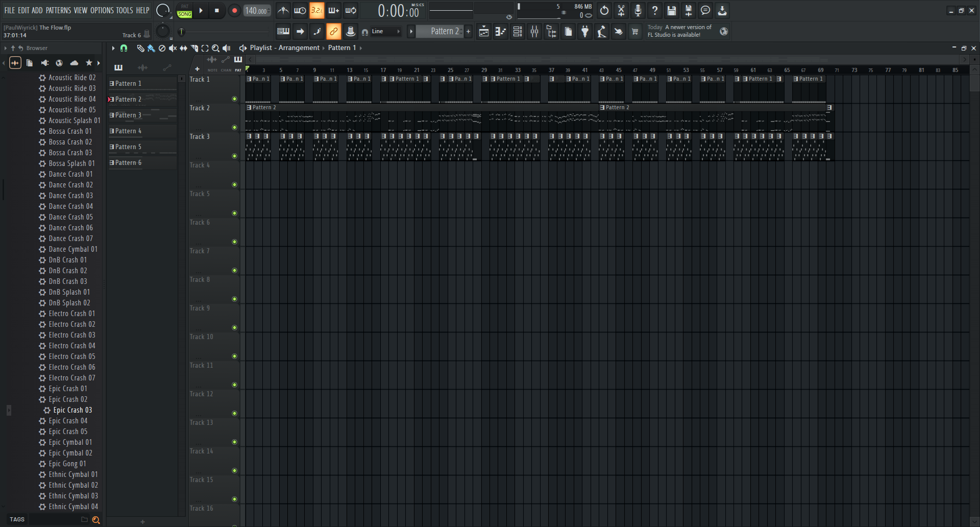The width and height of the screenshot is (980, 527).
Task: Select the slice tool in the playlist
Action: [x=194, y=48]
